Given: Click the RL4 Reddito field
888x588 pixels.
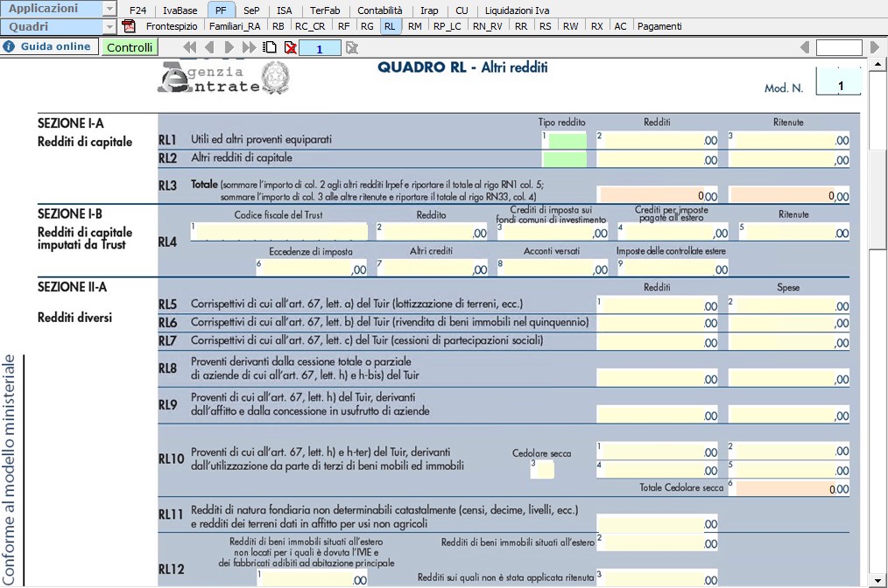Looking at the screenshot, I should click(x=432, y=232).
